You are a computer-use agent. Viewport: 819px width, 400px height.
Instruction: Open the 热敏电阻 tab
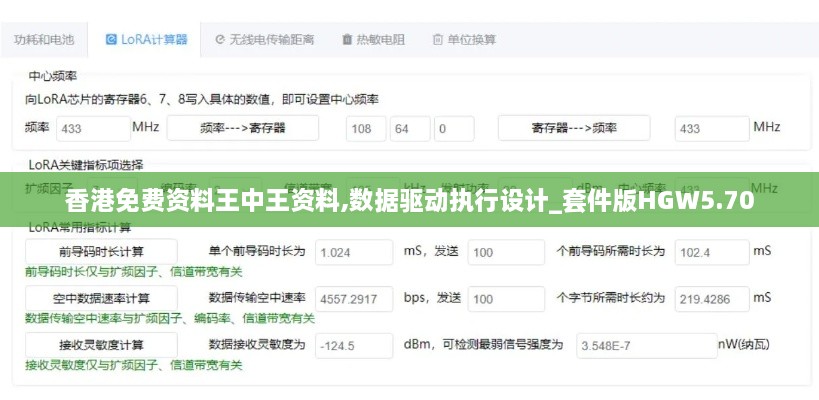pos(373,40)
